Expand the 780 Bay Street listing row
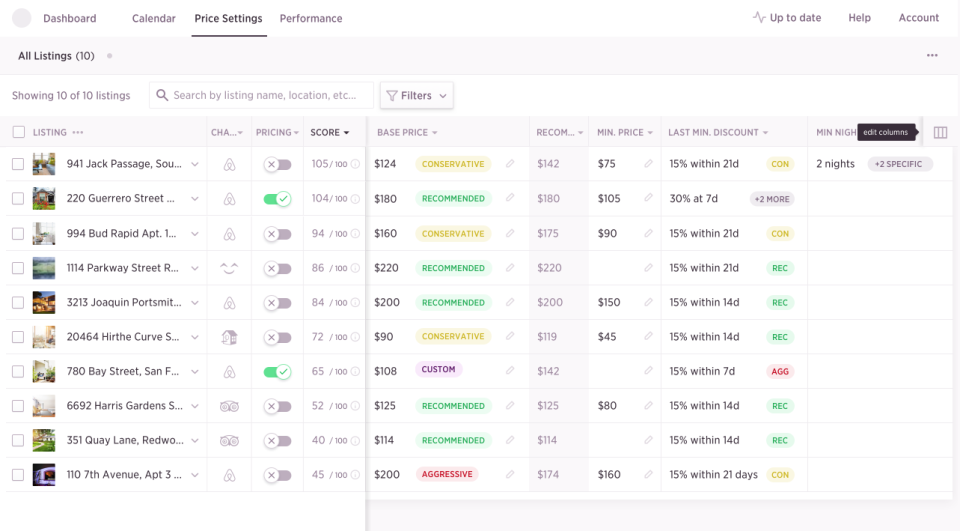Viewport: 960px width, 531px height. (195, 372)
